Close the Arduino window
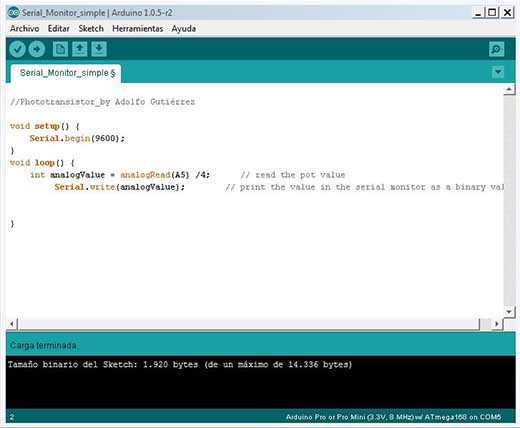 tap(507, 13)
